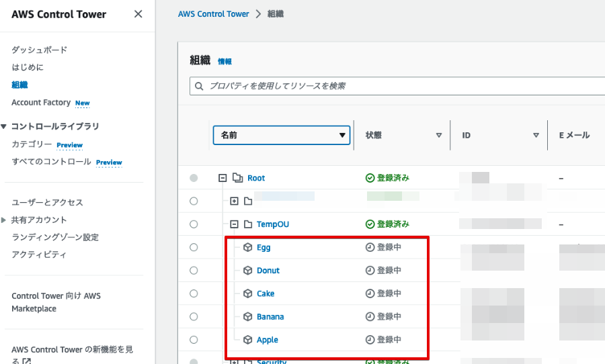Click the clock icon in Egg row
Screen dimensions: 605x364
tap(370, 247)
